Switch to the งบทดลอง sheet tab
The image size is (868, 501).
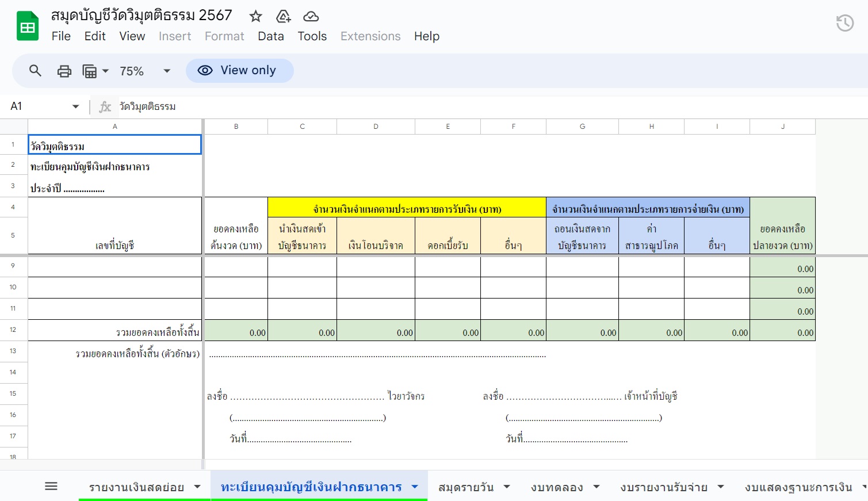click(x=556, y=487)
